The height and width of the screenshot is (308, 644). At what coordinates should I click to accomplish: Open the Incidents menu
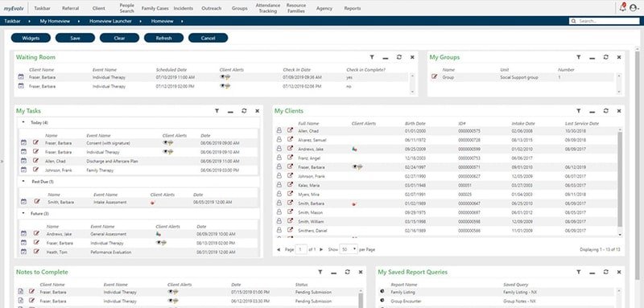coord(184,8)
